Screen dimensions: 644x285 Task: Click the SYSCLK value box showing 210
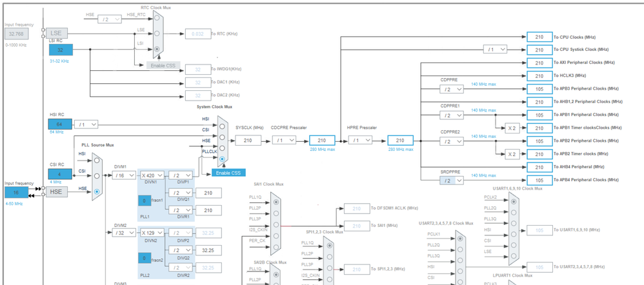pyautogui.click(x=248, y=141)
